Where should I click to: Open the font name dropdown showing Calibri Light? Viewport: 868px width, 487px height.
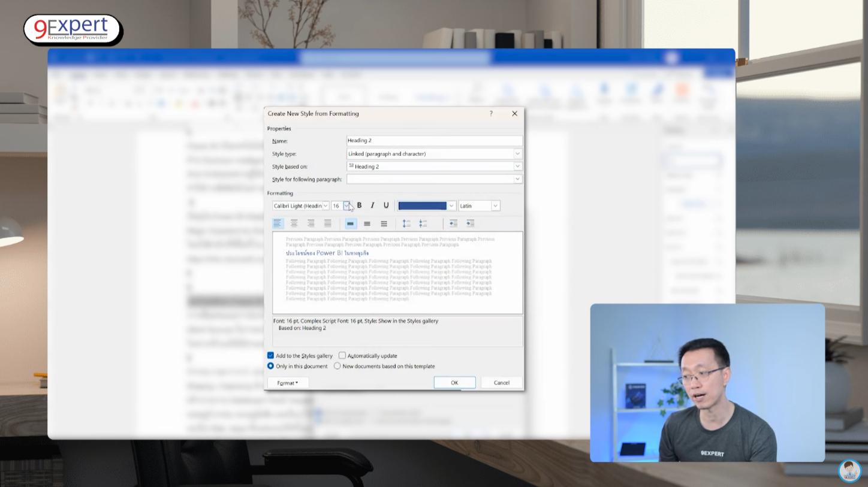325,205
